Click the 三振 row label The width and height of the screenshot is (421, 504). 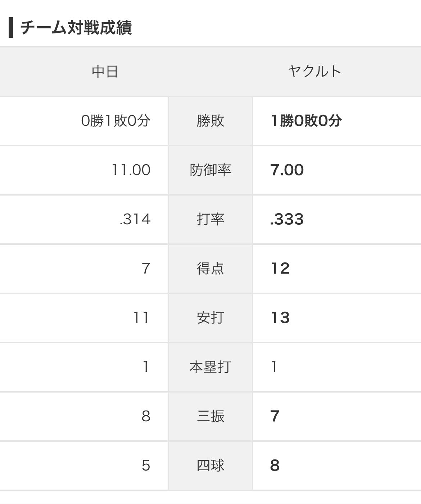point(210,416)
